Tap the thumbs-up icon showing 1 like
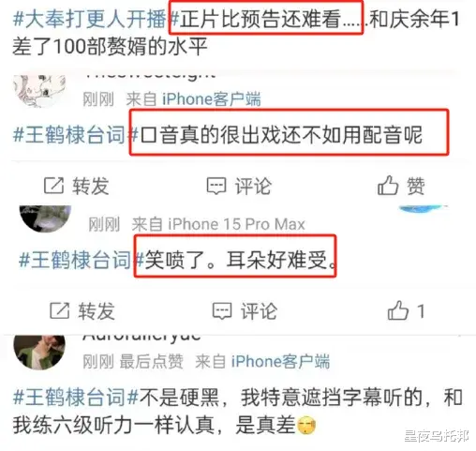Image resolution: width=476 pixels, height=451 pixels. 398,310
